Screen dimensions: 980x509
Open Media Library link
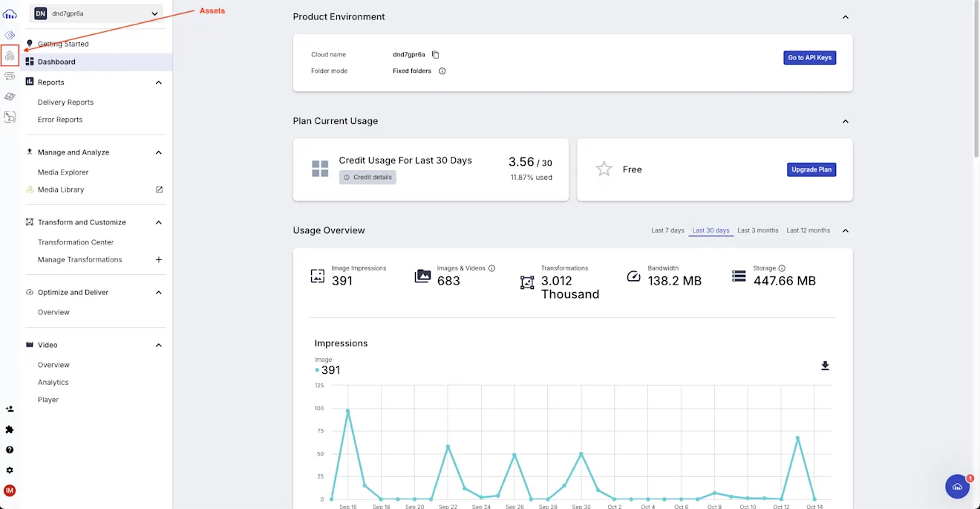coord(61,189)
